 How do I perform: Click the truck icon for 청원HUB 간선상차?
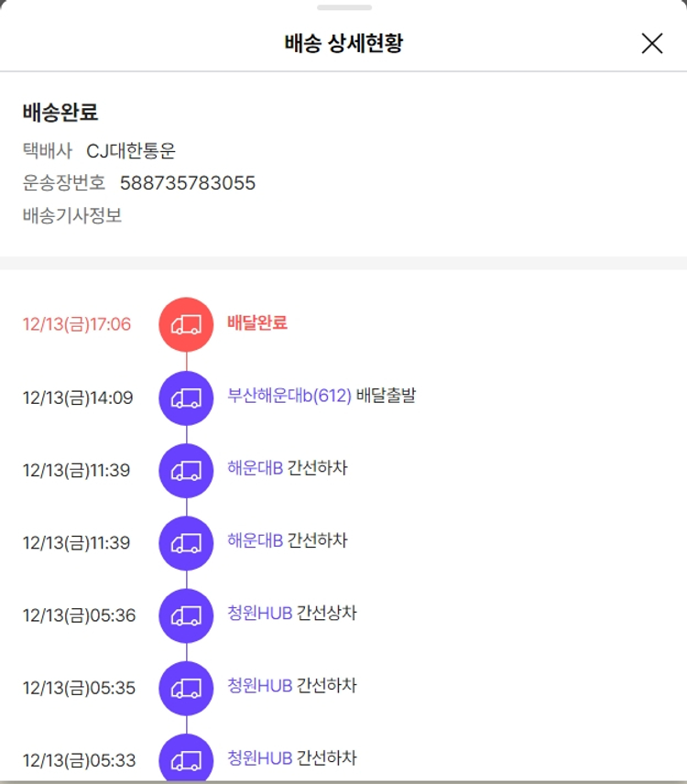click(x=186, y=615)
